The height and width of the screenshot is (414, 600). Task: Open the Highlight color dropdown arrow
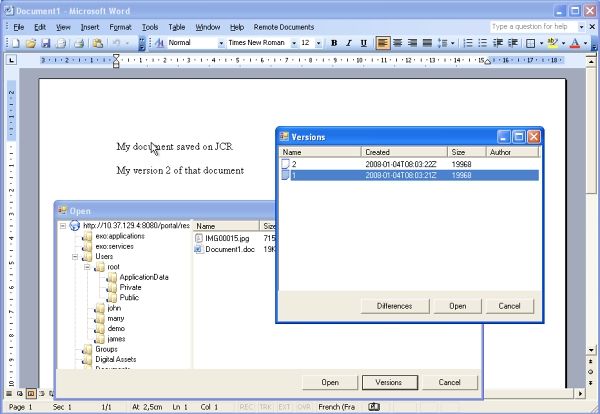click(563, 44)
